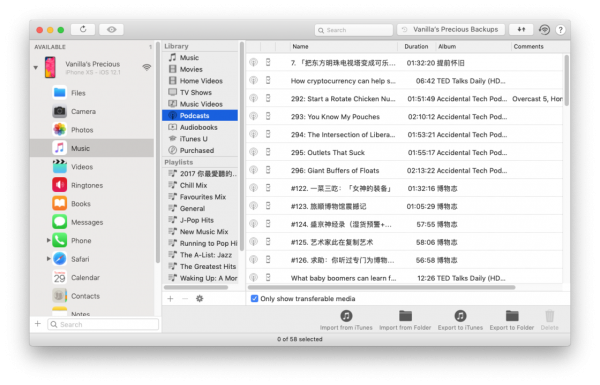
Task: Toggle the eye preview toolbar button
Action: click(x=111, y=29)
